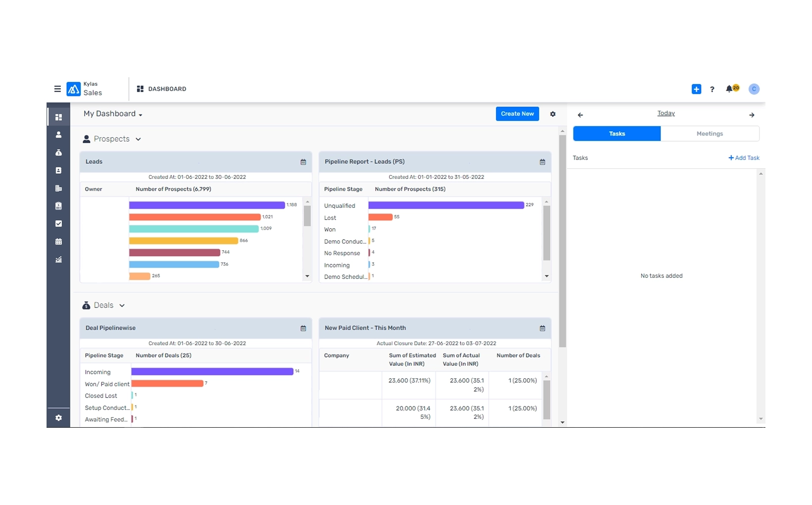Image resolution: width=812 pixels, height=505 pixels.
Task: Click the notifications bell icon
Action: (729, 89)
